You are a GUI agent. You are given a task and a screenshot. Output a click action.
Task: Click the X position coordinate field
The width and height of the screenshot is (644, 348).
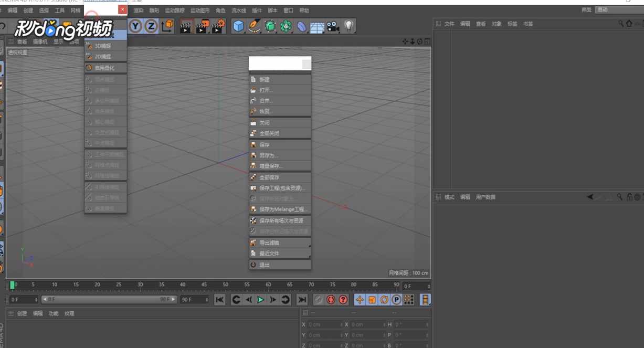325,324
